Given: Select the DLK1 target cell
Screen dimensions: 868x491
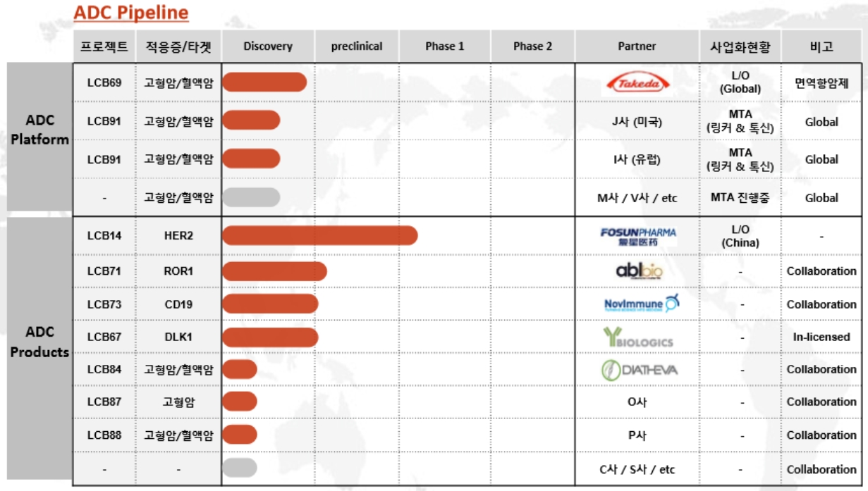Looking at the screenshot, I should (178, 337).
